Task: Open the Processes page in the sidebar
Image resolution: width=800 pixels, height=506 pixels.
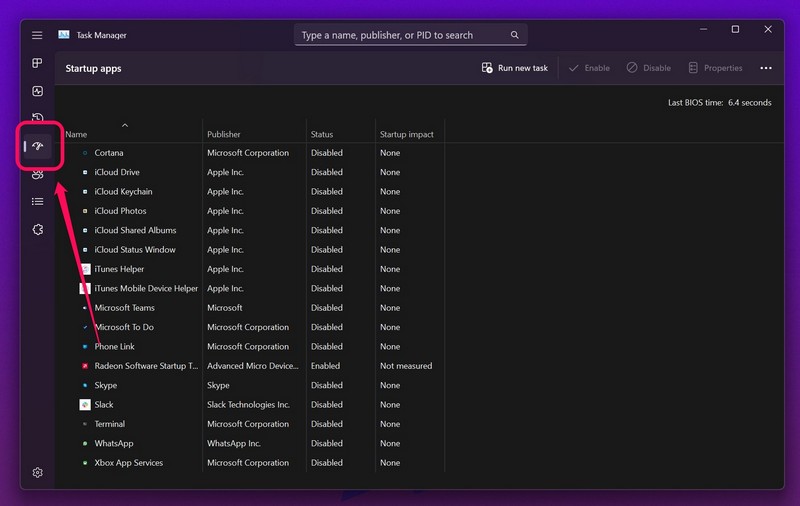Action: coord(37,63)
